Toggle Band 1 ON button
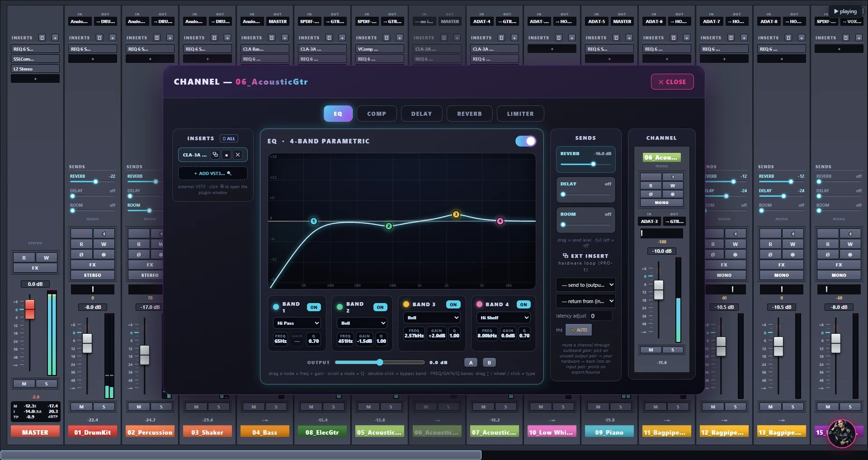Screen dimensions: 868x460 click(x=314, y=307)
